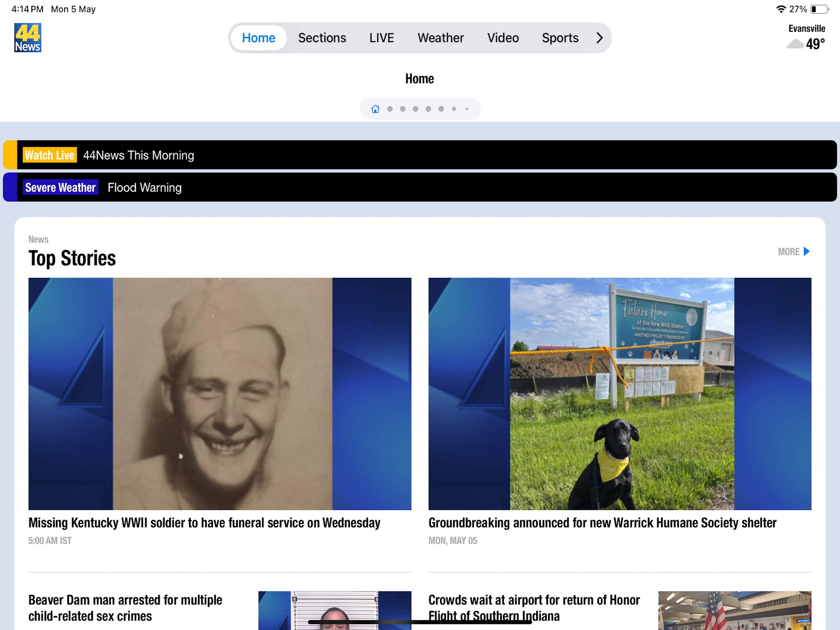Switch to the Weather tab
Viewport: 840px width, 630px height.
[441, 38]
